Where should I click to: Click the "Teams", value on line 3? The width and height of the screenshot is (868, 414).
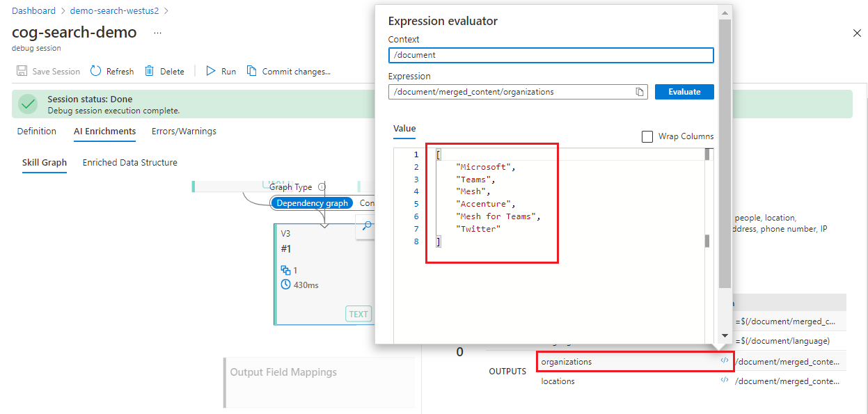click(475, 180)
